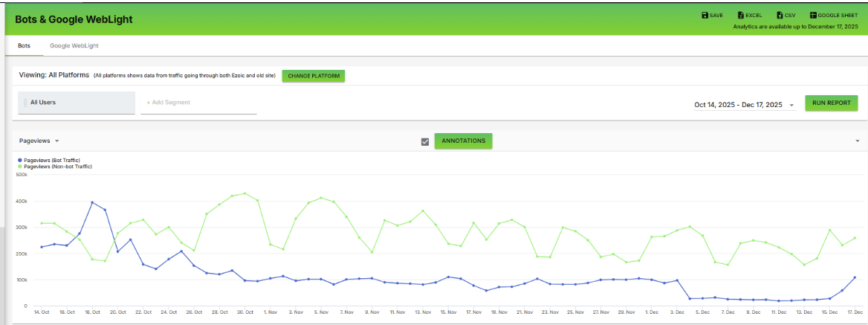
Task: Grab the drag handle on All Users segment
Action: (x=25, y=103)
